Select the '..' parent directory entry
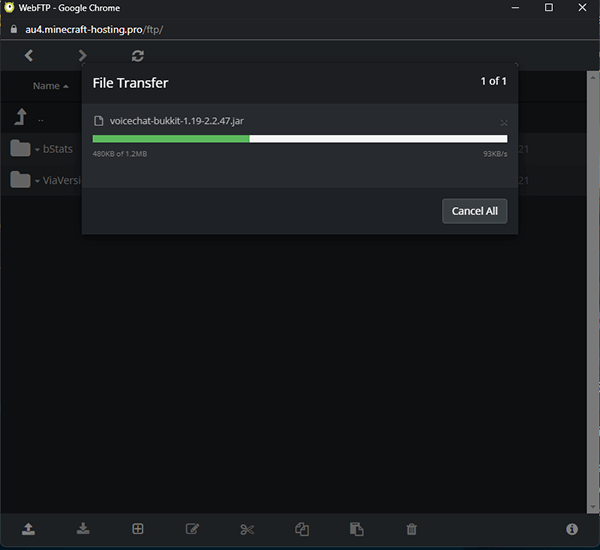600x550 pixels. point(41,121)
